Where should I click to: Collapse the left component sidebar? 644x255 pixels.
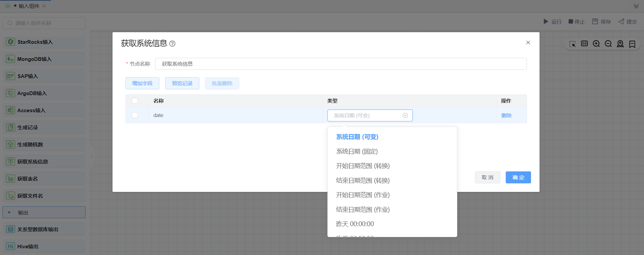(92, 156)
